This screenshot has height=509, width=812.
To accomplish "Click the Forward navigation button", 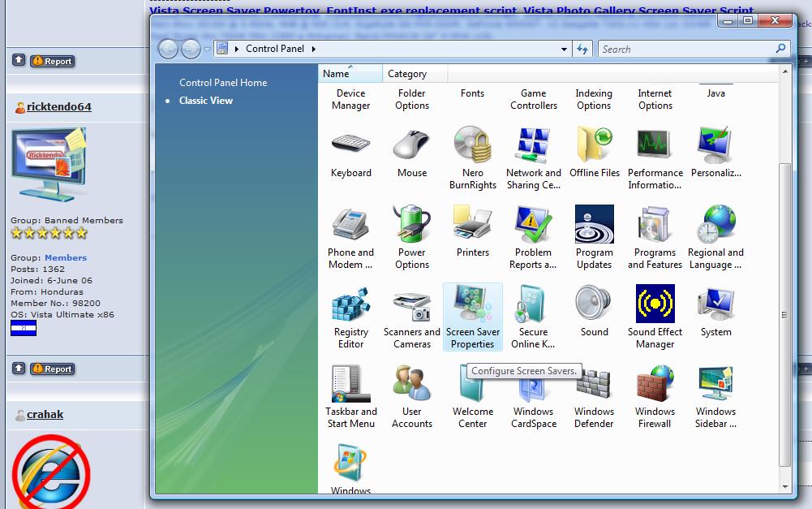I will coord(191,50).
